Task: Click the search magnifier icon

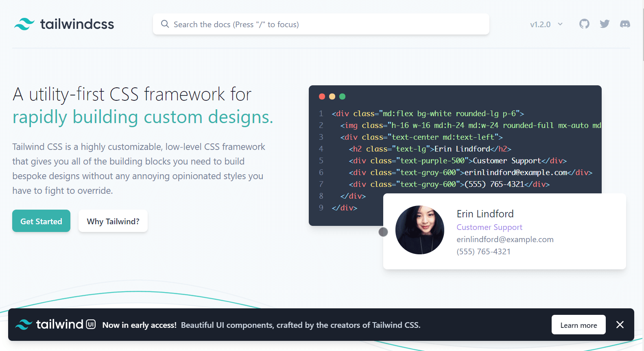Action: 165,24
